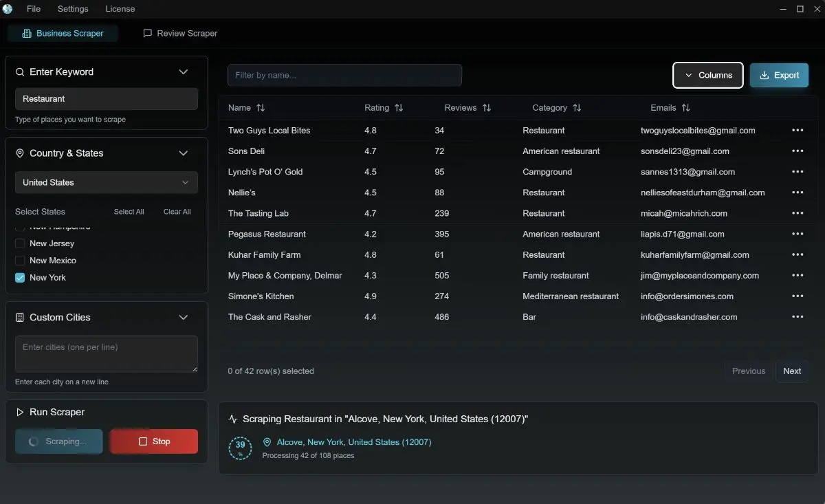Screen dimensions: 825x504
Task: Open the Columns dropdown
Action: [707, 75]
